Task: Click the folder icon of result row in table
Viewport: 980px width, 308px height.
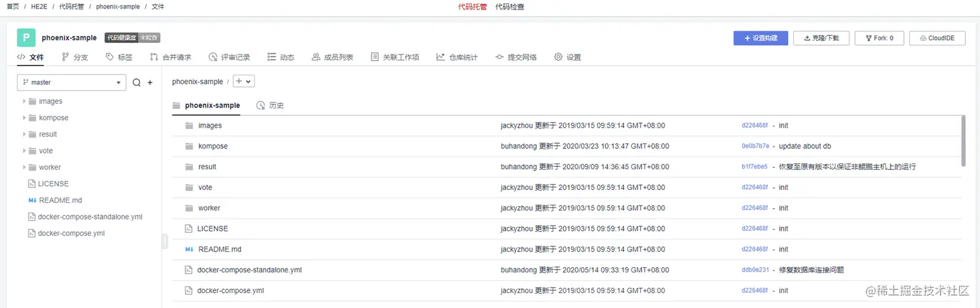Action: (189, 167)
